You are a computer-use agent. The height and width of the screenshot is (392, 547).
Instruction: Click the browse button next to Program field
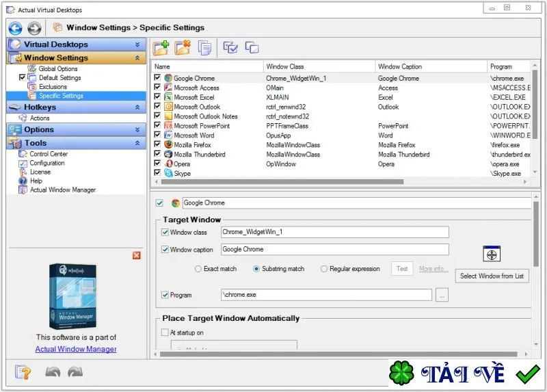(x=442, y=295)
